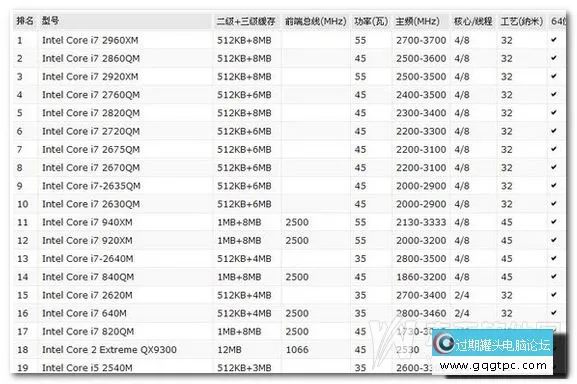The image size is (577, 384).
Task: Click the 核心/线程 column header
Action: point(473,21)
